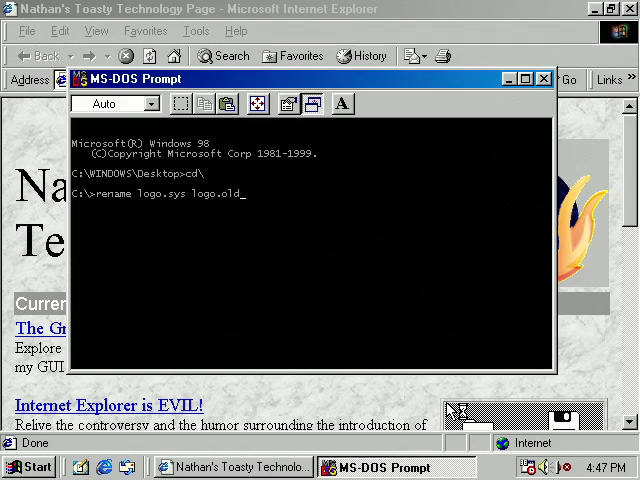Image resolution: width=640 pixels, height=480 pixels.
Task: Click the Mark tool in MS-DOS Prompt toolbar
Action: 180,104
